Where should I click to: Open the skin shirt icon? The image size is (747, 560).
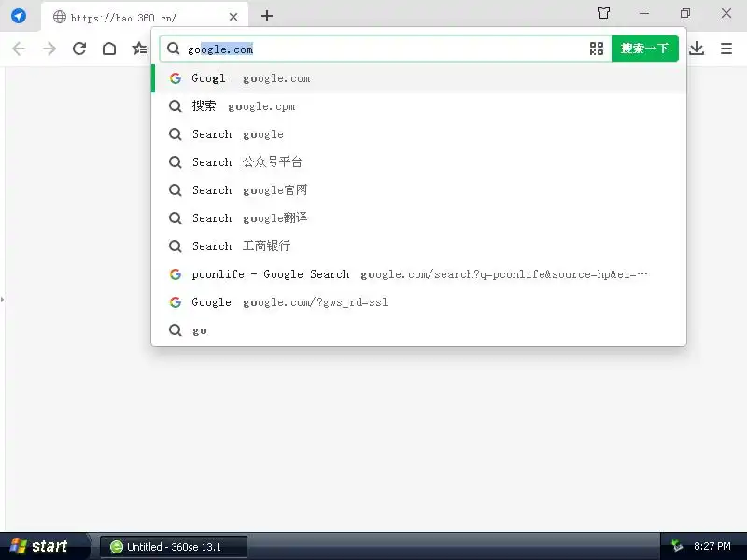(603, 13)
